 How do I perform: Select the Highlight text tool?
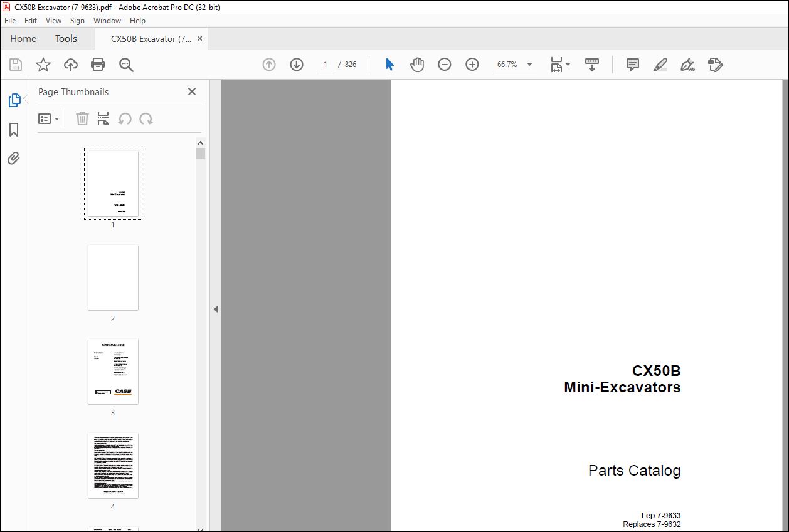[x=660, y=65]
